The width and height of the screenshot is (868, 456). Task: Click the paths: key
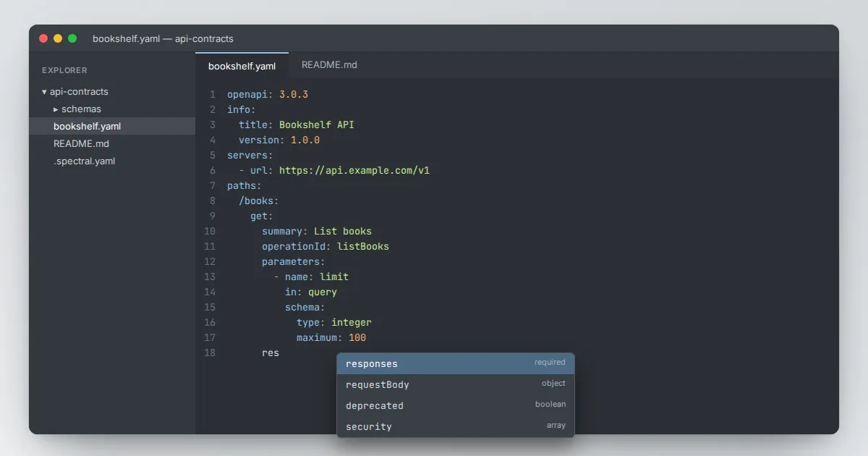click(244, 185)
